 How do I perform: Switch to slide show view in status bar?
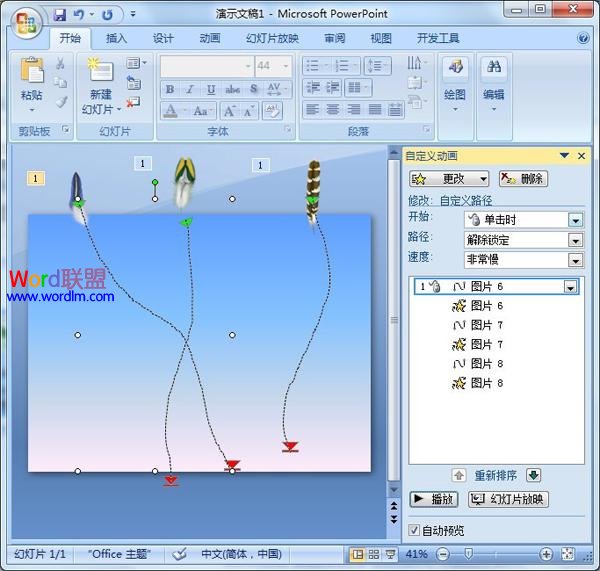pos(391,554)
